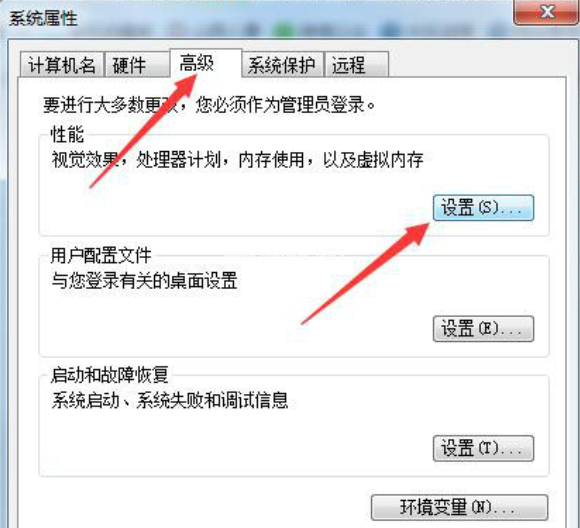Switch to the 计算机名 tab
The height and width of the screenshot is (528, 580).
[x=62, y=65]
